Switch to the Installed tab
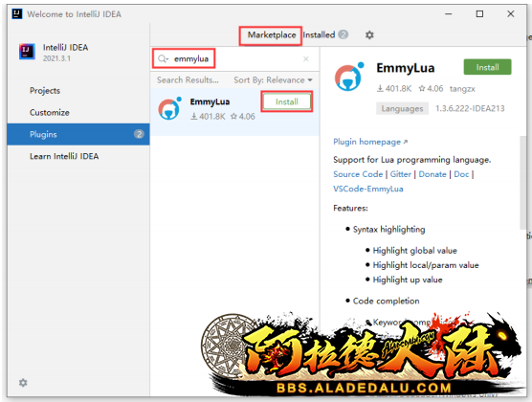Image resolution: width=532 pixels, height=402 pixels. click(x=319, y=35)
